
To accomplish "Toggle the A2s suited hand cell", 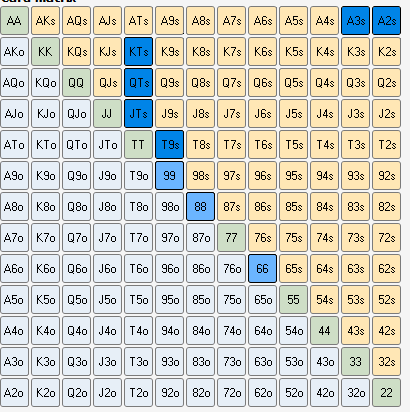I will pyautogui.click(x=386, y=21).
